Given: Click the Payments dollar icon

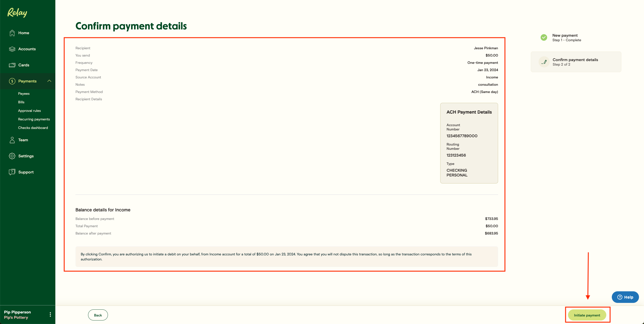Looking at the screenshot, I should click(12, 81).
